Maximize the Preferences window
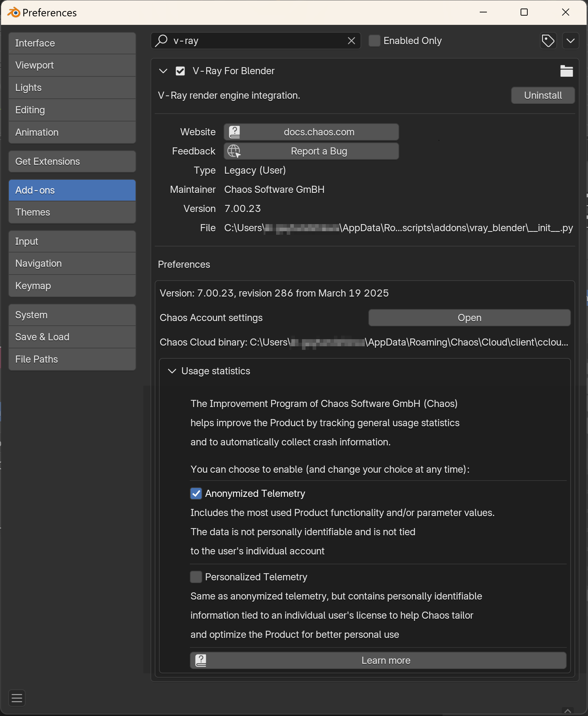588x716 pixels. pos(524,12)
